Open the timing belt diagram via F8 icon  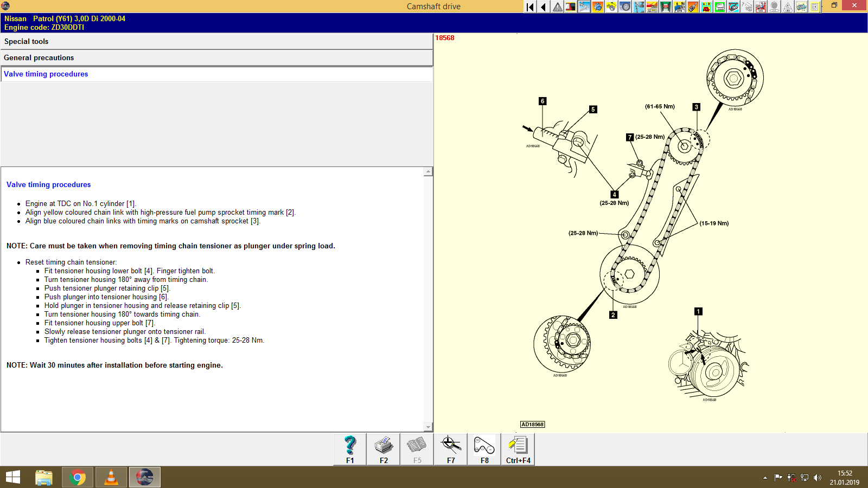click(483, 448)
